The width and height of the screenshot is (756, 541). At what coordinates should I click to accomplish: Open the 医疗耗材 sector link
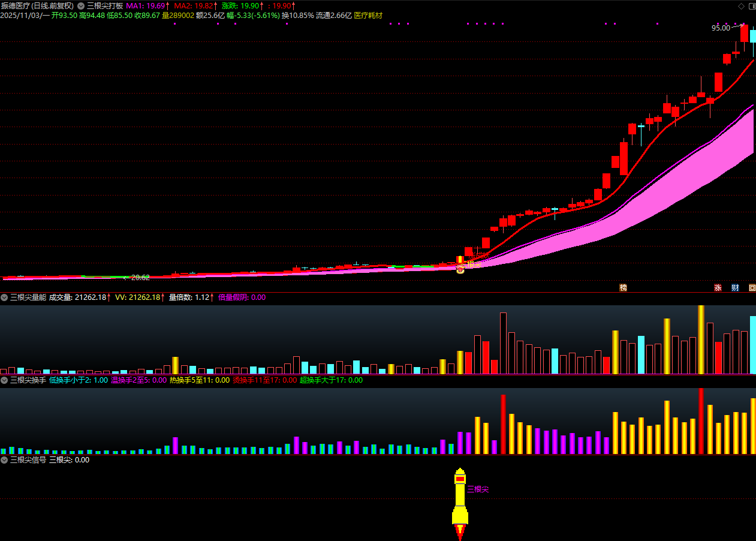click(x=368, y=16)
